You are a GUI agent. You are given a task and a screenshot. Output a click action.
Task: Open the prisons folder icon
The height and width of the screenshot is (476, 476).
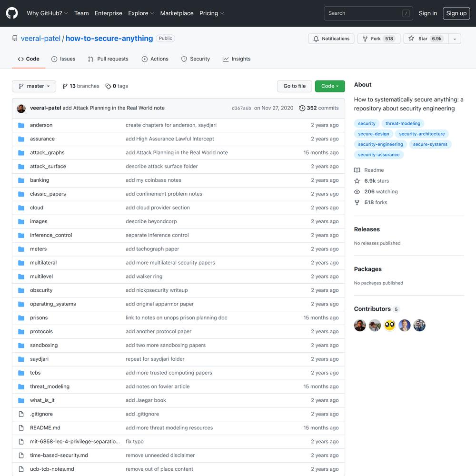21,318
